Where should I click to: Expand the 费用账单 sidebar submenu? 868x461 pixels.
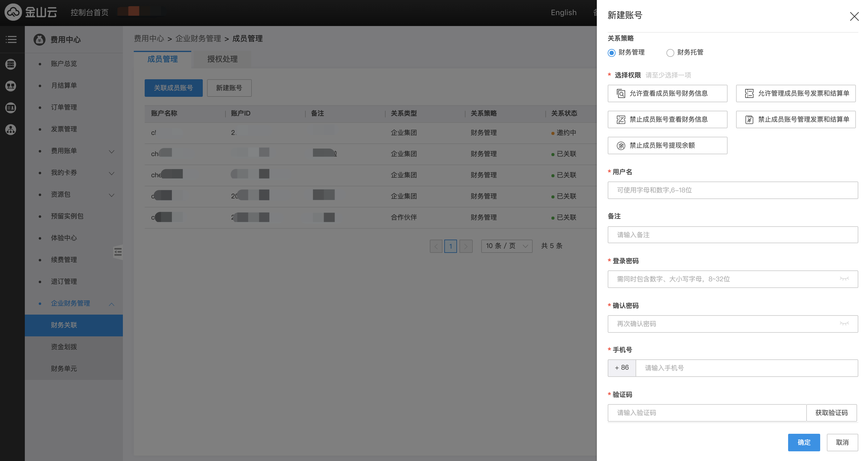[112, 151]
